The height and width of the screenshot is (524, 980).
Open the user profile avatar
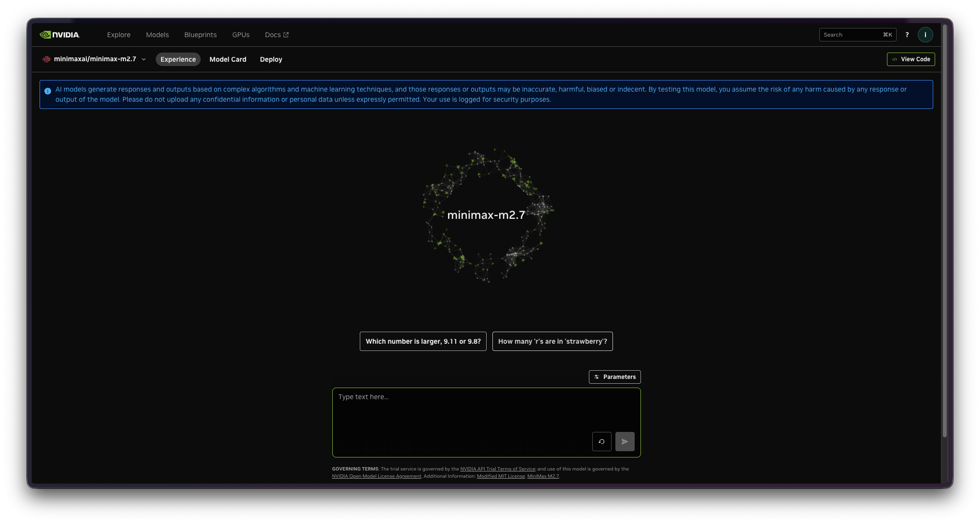tap(925, 35)
